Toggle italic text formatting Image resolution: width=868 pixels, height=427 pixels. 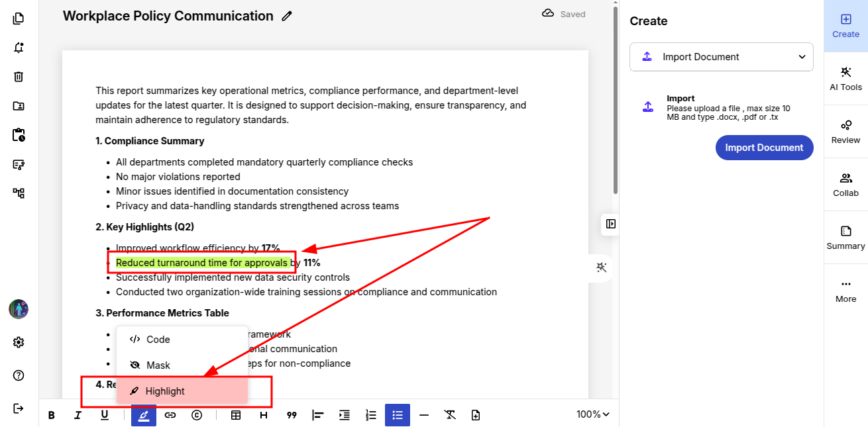(78, 415)
